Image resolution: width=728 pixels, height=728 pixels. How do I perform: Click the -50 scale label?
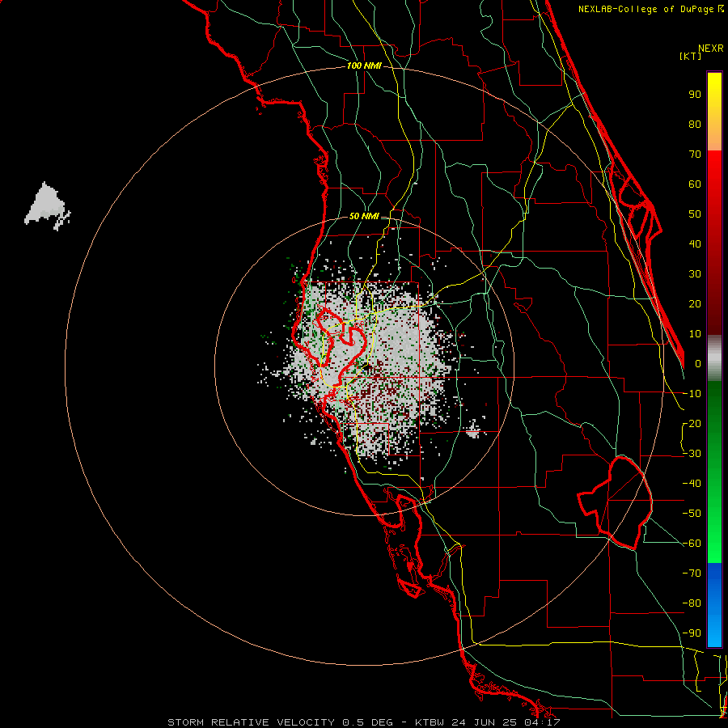(x=692, y=514)
